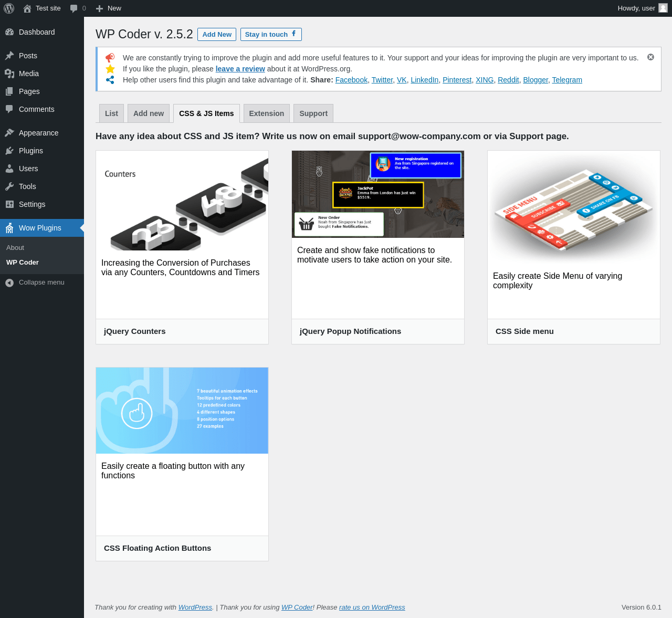Screen dimensions: 672x618
Task: Click the Comments speech bubble icon in sidebar
Action: (9, 109)
